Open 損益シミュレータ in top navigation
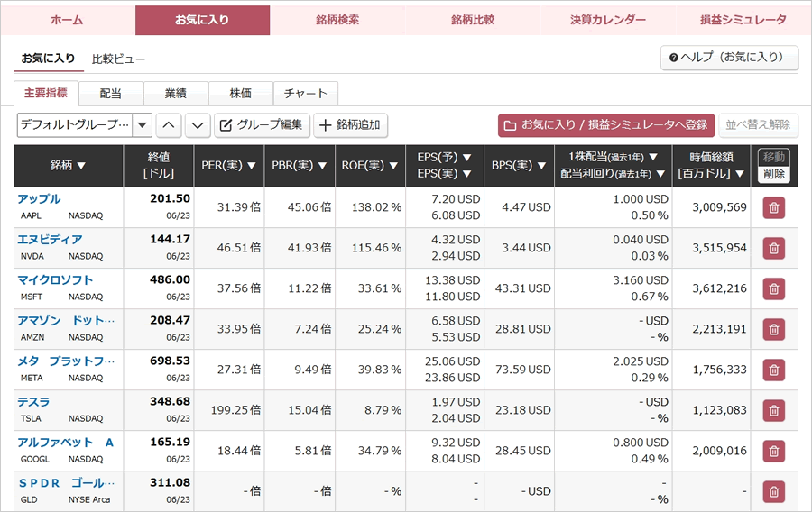The height and width of the screenshot is (512, 812). point(743,20)
